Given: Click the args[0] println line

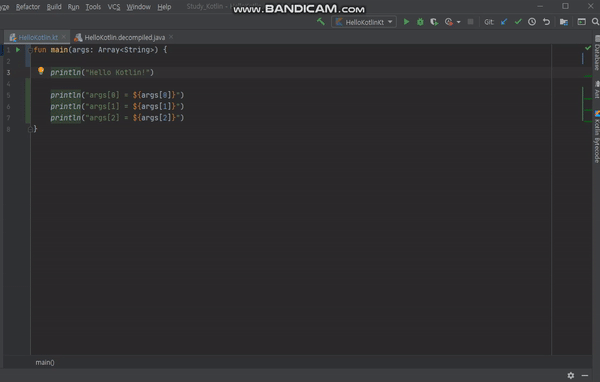Looking at the screenshot, I should click(x=117, y=95).
